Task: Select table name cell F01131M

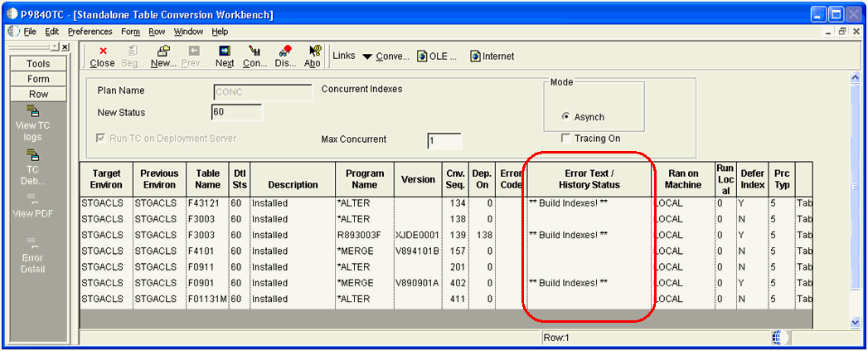Action: (x=207, y=300)
